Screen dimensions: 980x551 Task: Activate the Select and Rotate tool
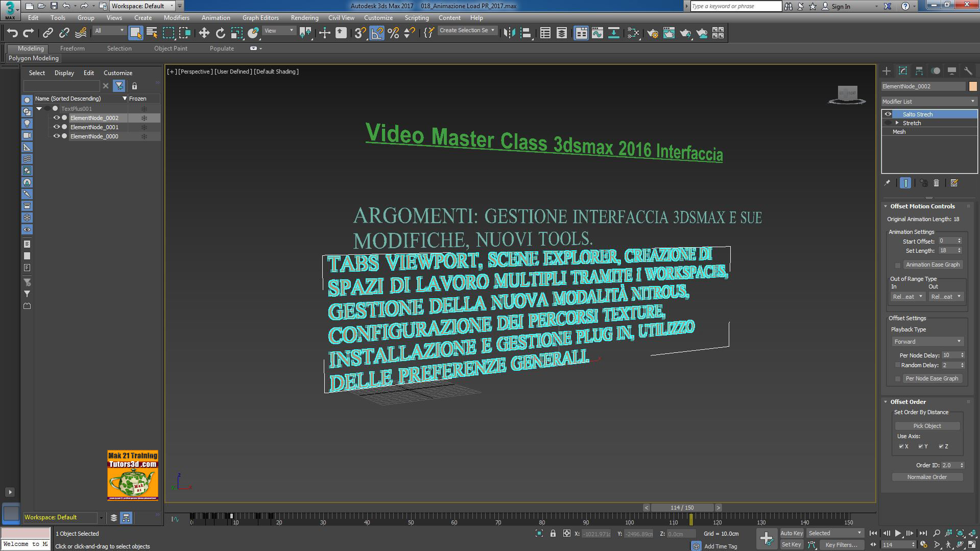click(220, 33)
